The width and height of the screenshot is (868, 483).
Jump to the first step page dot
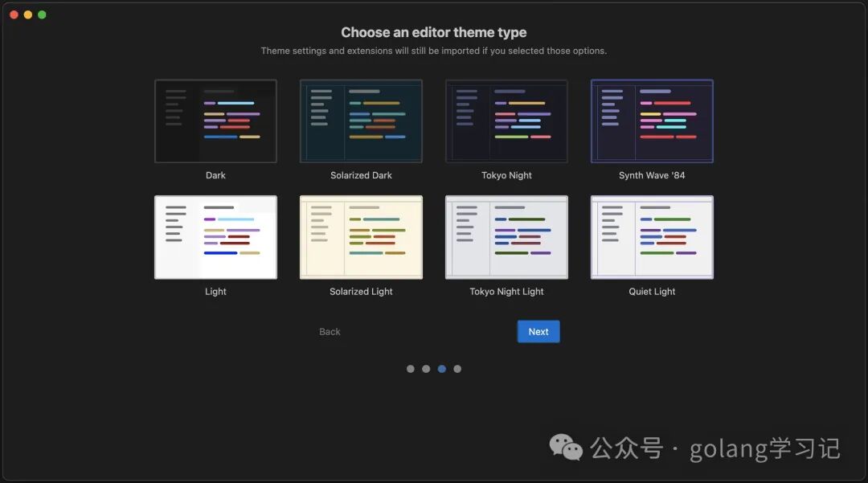(x=410, y=369)
